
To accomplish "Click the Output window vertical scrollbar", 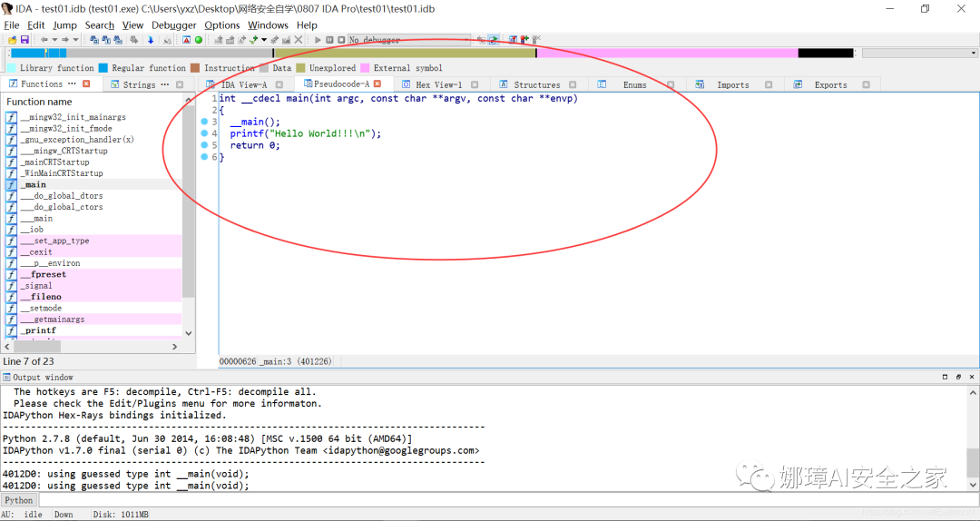I will click(x=973, y=437).
